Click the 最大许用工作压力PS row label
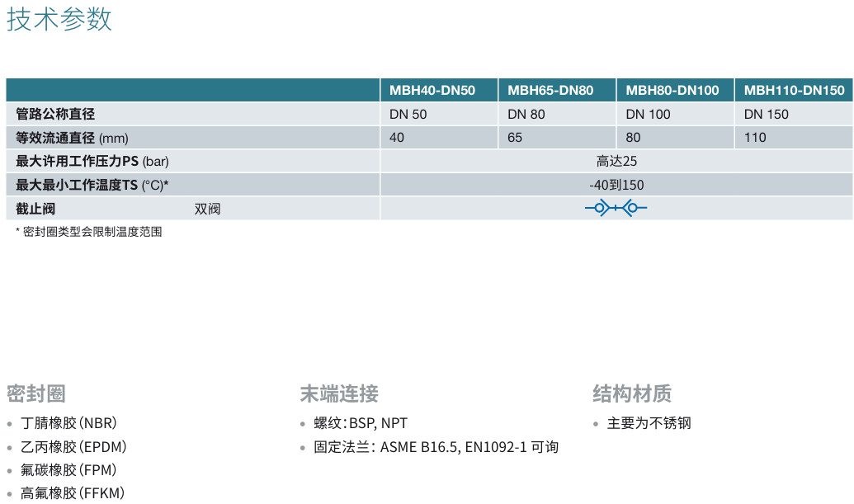Image resolution: width=854 pixels, height=504 pixels. (x=92, y=162)
